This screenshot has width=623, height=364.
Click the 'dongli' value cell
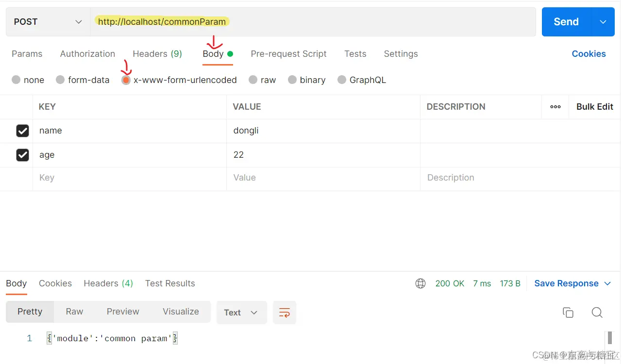(323, 131)
